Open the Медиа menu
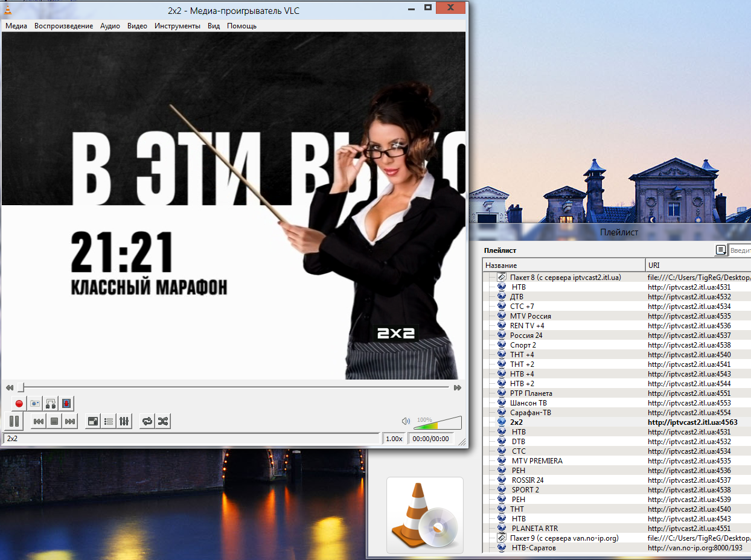Screen dimensions: 751x560 [16, 26]
